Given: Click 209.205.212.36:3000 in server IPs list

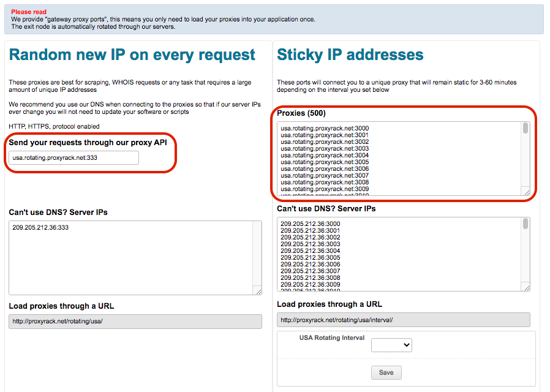Looking at the screenshot, I should [311, 224].
